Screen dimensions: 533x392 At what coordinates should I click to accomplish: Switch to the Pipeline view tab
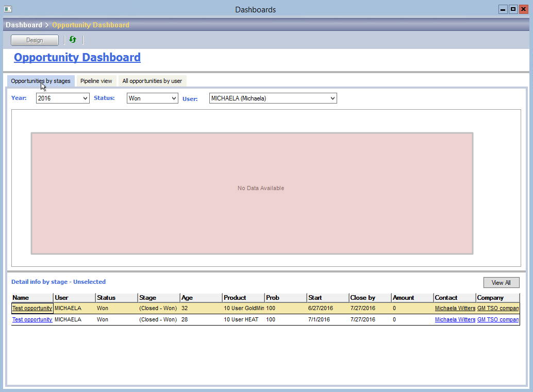(96, 81)
